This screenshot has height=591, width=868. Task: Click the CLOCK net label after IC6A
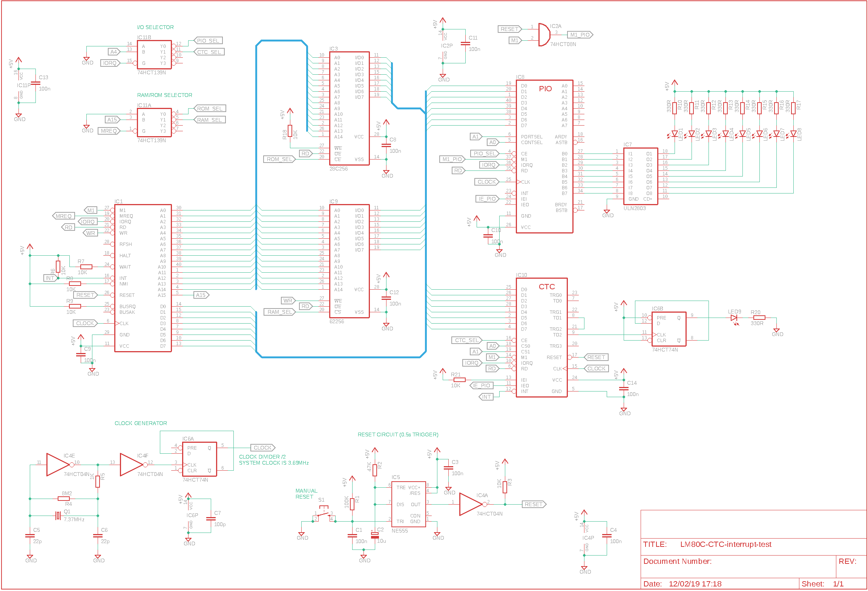coord(262,448)
